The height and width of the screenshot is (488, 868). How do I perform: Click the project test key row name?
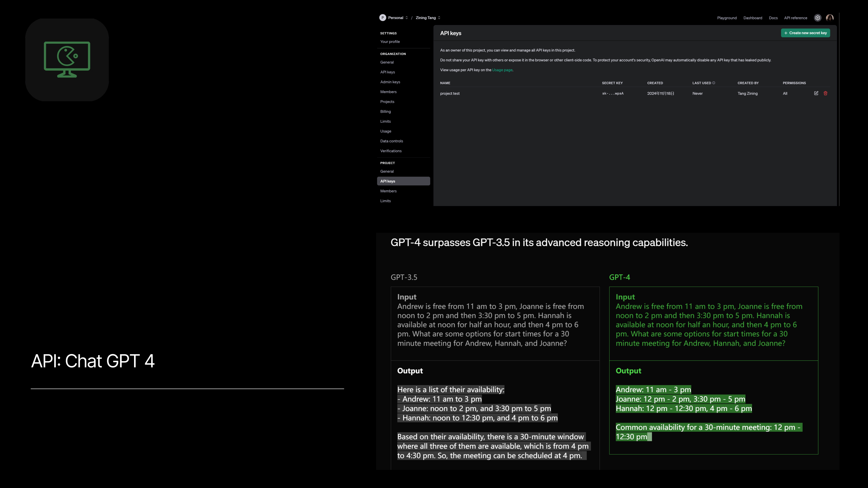tap(450, 94)
